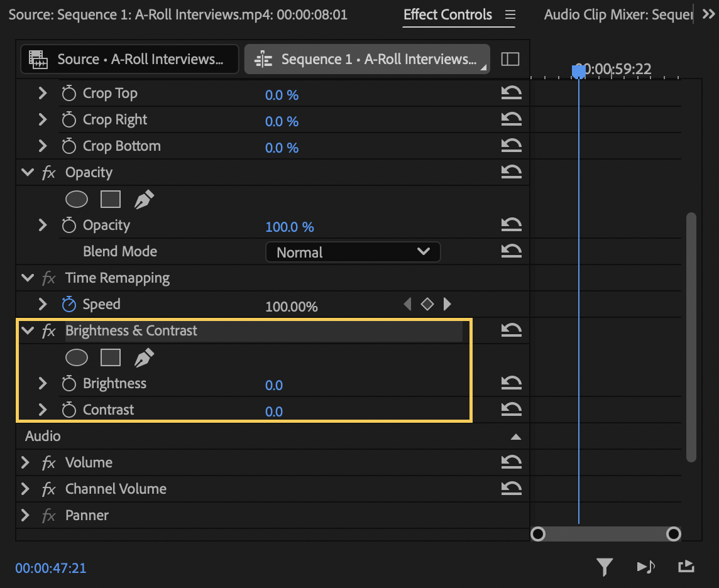The image size is (719, 588).
Task: Create rectangle mask under Brightness & Contrast
Action: tap(111, 358)
